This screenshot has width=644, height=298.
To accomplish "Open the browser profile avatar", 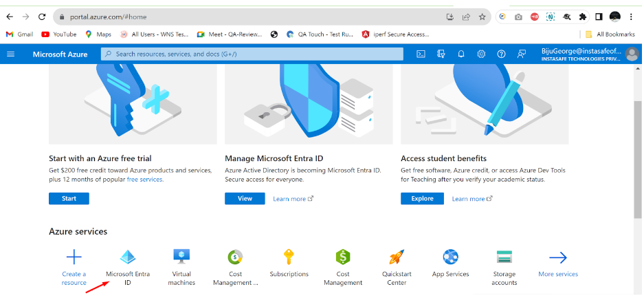I will [615, 17].
